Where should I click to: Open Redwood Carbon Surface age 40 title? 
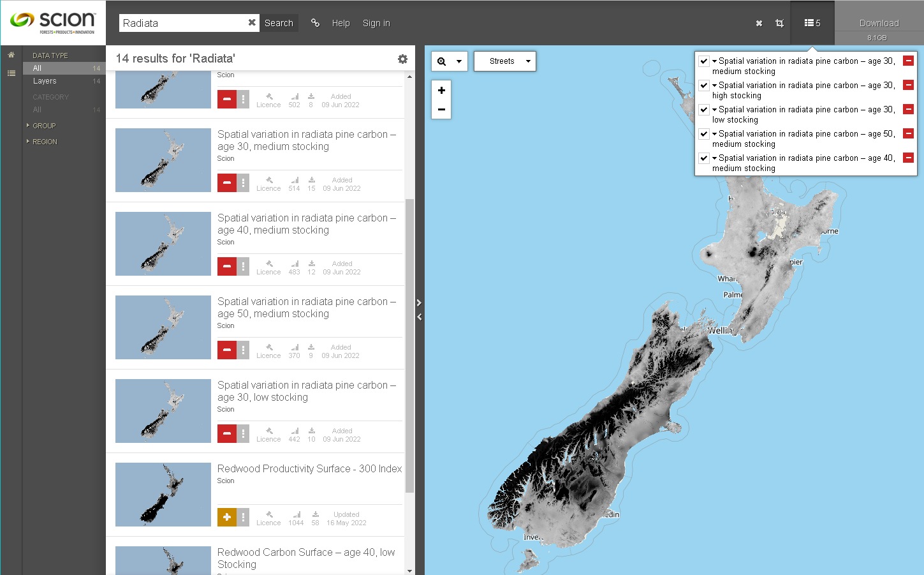tap(306, 558)
